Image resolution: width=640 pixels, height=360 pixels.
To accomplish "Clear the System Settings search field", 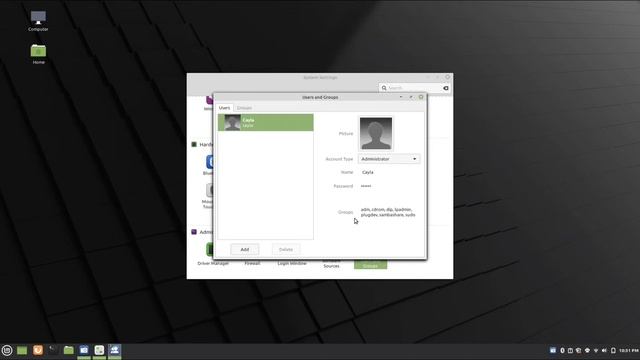I will [x=446, y=88].
